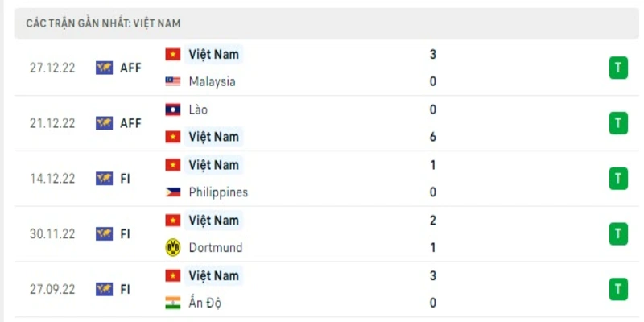Click the Laos flag icon
Screen dimensions: 644x322
pyautogui.click(x=173, y=109)
